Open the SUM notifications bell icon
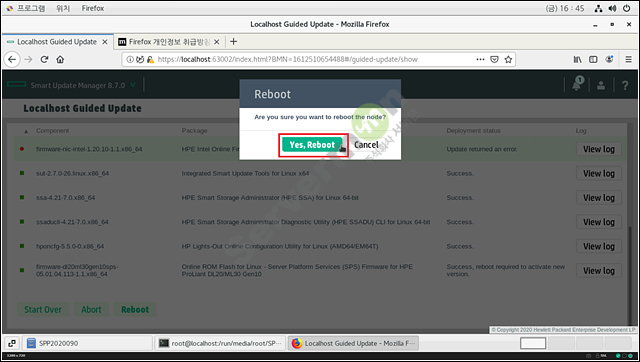The width and height of the screenshot is (640, 362). (577, 84)
